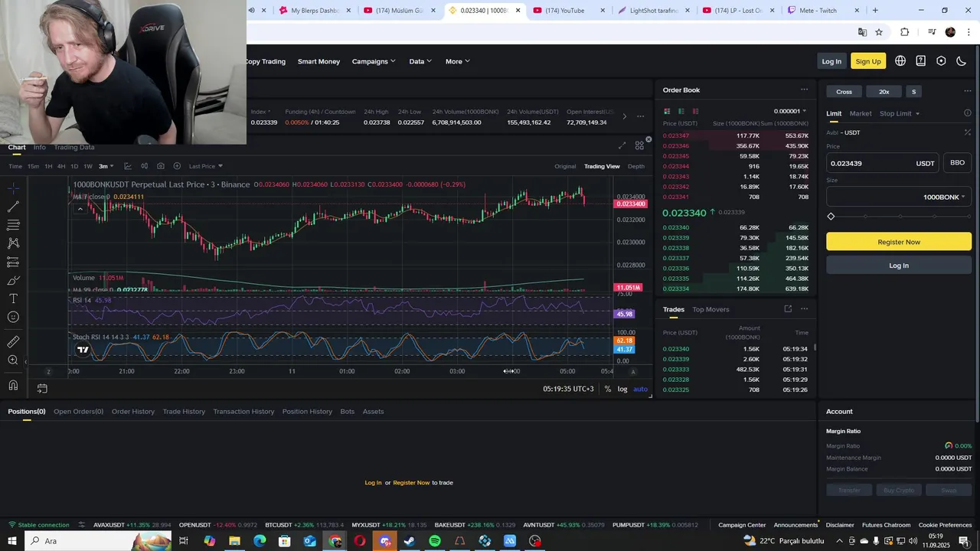The image size is (980, 551).
Task: Open the Fibonacci retracement tool
Action: (x=13, y=225)
